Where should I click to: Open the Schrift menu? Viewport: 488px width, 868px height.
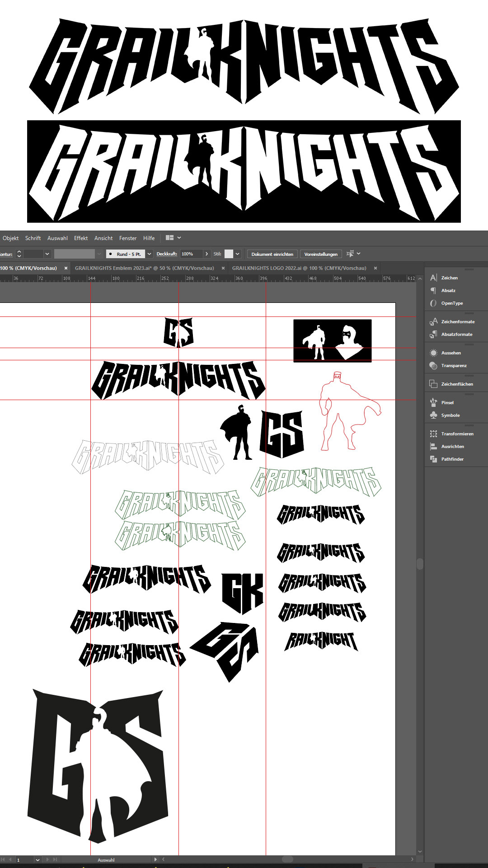click(33, 238)
